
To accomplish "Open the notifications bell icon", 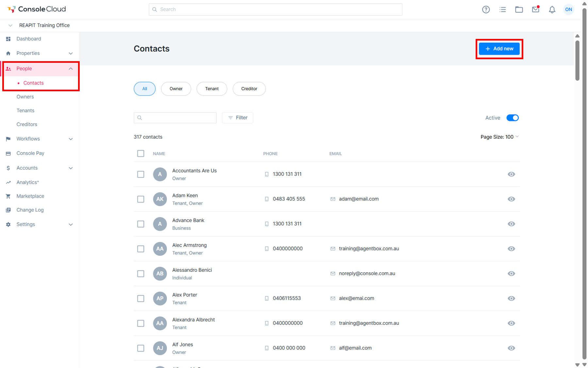I will pyautogui.click(x=552, y=9).
